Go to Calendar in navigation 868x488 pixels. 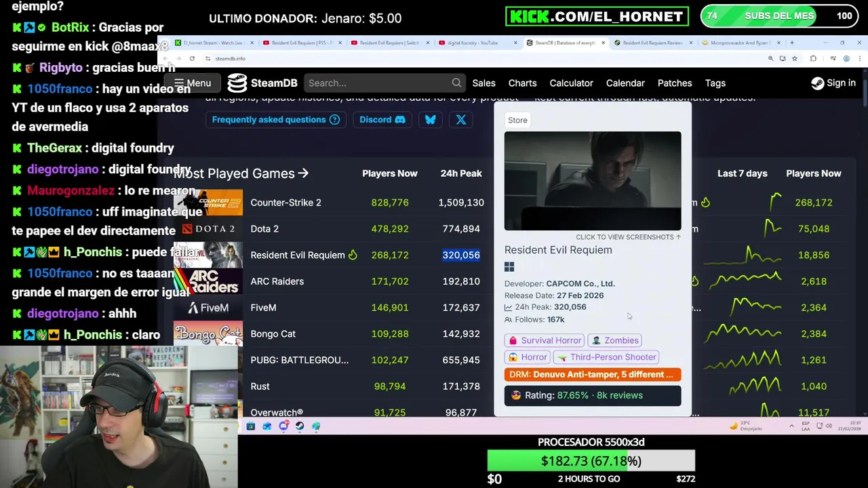[625, 83]
